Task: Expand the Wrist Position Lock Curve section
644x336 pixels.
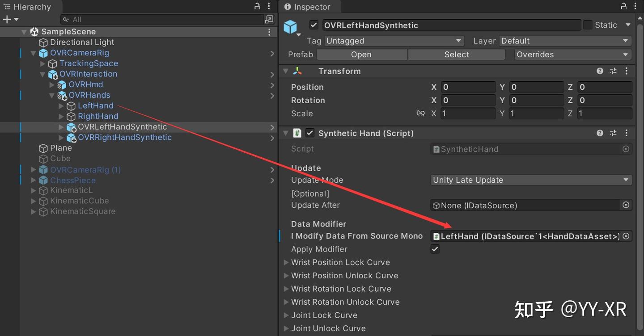Action: (x=286, y=262)
